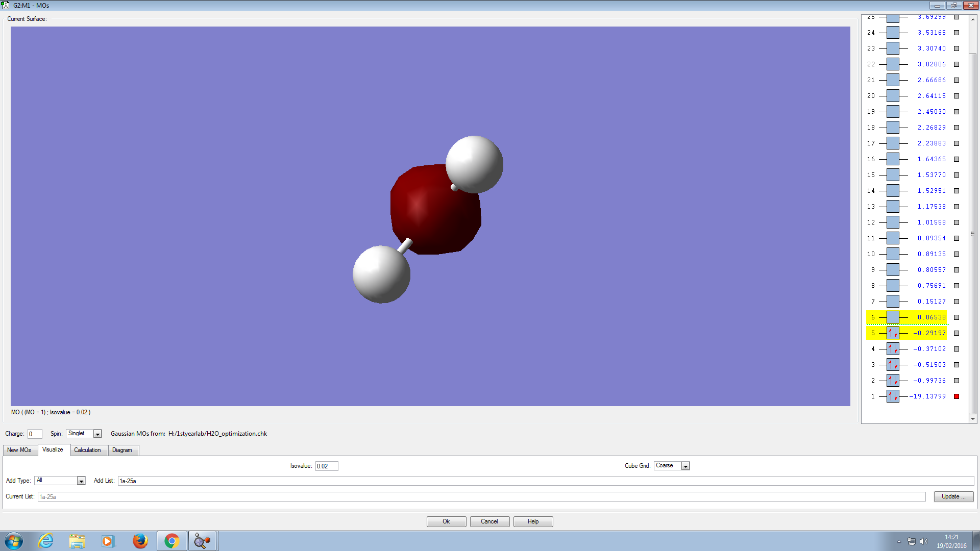Click the GaussView taskbar icon

(203, 541)
